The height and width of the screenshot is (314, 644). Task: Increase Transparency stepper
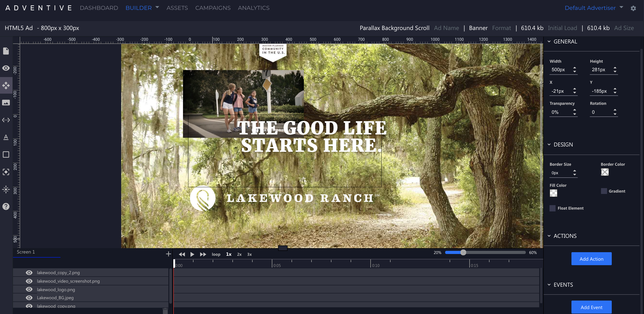coord(575,110)
